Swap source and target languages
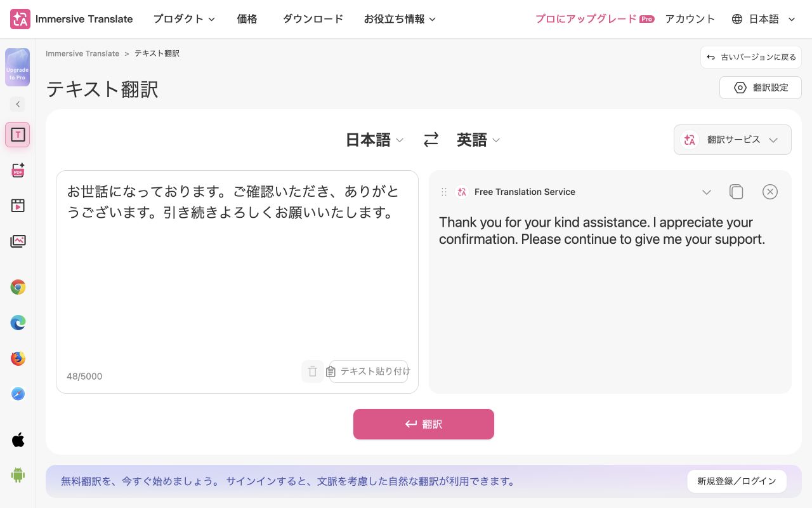 (x=431, y=140)
